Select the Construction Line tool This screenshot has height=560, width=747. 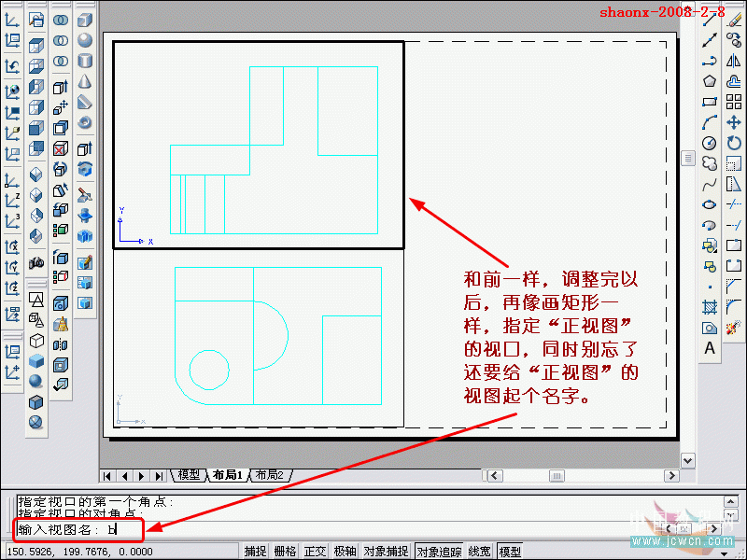710,40
